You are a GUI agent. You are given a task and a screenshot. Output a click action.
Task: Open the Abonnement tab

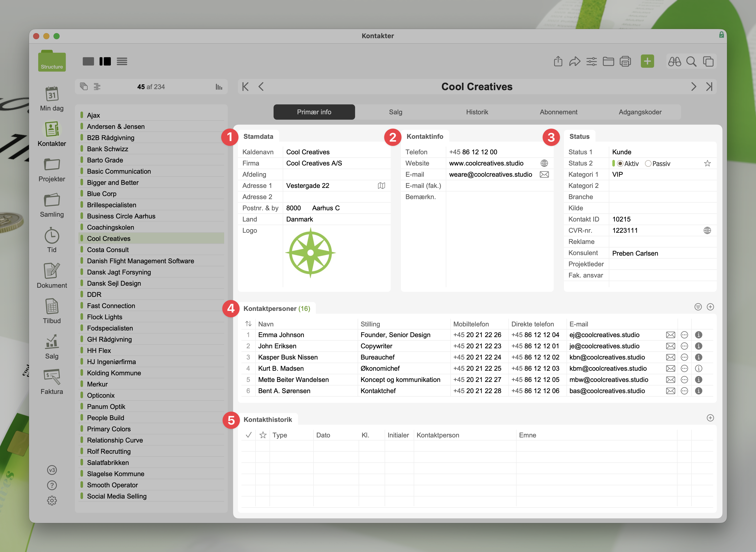(x=558, y=112)
